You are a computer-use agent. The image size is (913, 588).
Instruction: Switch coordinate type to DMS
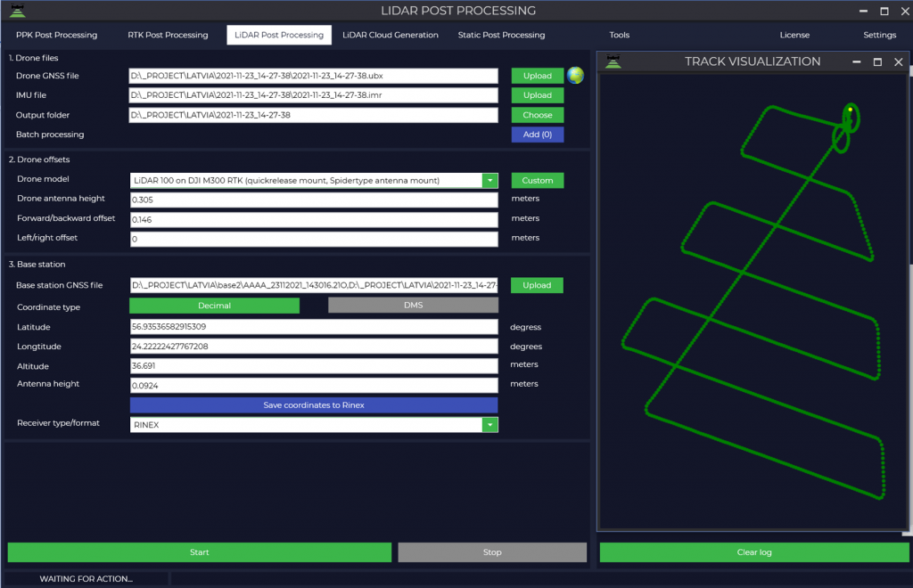tap(413, 306)
